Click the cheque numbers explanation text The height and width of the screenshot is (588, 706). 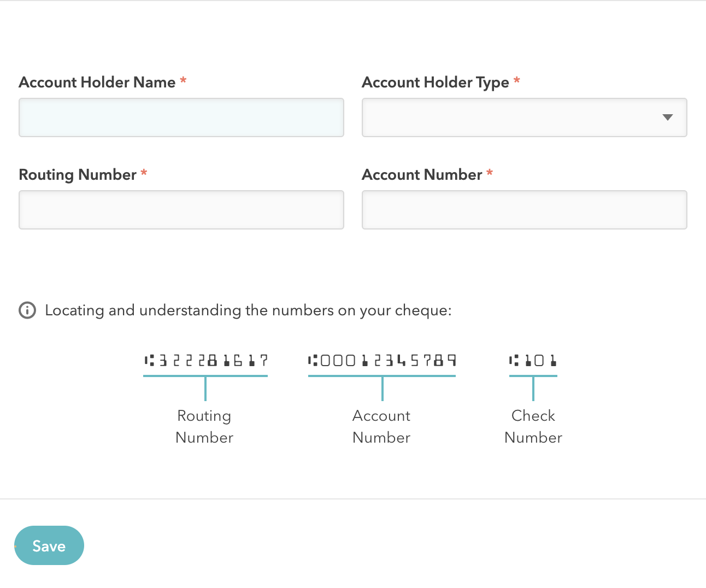point(248,310)
